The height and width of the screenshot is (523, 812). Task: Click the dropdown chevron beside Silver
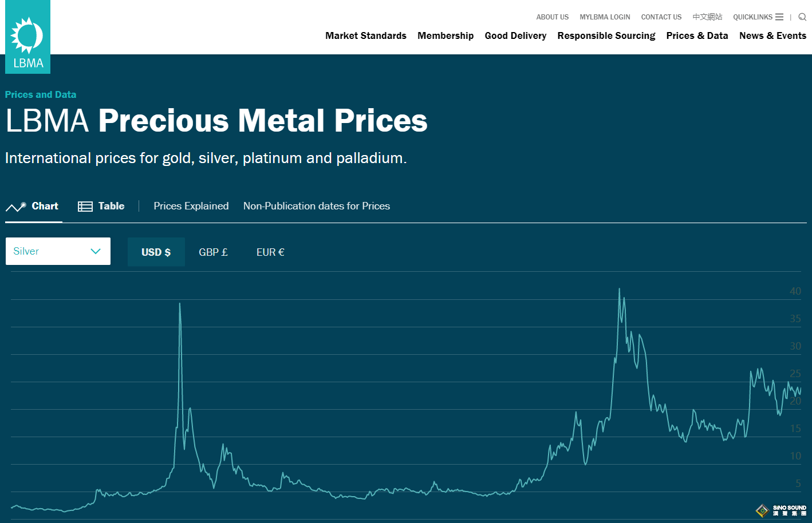(x=96, y=251)
